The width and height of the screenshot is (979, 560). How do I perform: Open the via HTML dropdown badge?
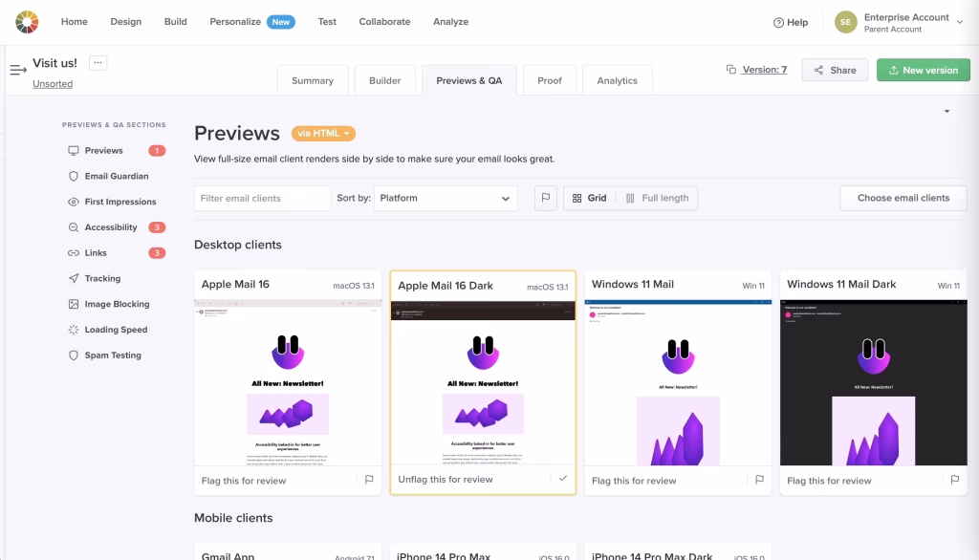pos(323,133)
